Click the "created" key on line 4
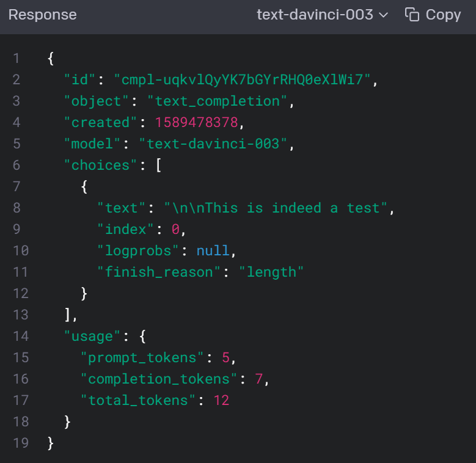The width and height of the screenshot is (476, 463). click(x=100, y=123)
